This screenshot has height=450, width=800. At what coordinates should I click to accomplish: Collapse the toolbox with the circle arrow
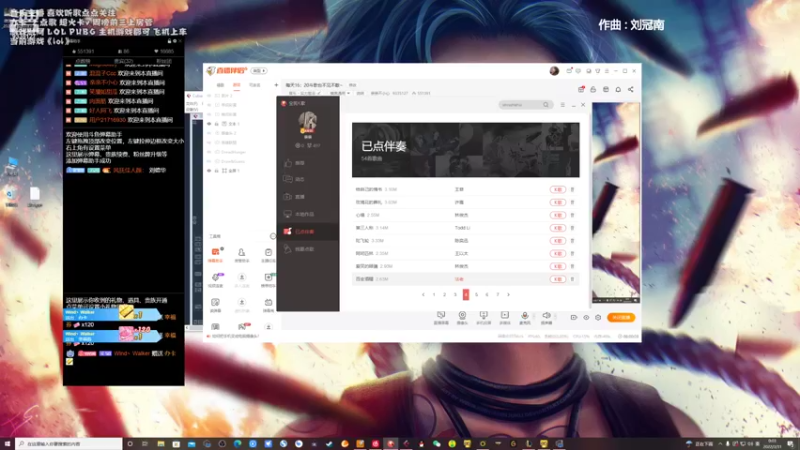[x=273, y=236]
